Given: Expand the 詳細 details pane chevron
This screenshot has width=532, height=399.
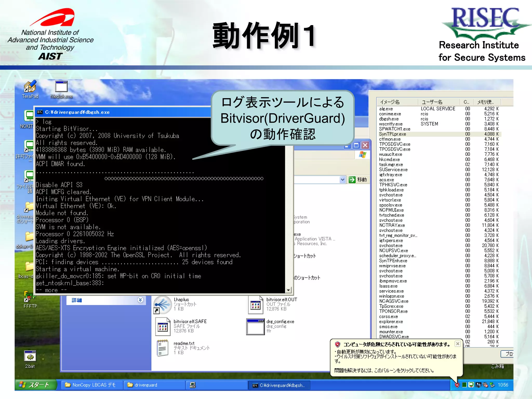Looking at the screenshot, I should 140,300.
